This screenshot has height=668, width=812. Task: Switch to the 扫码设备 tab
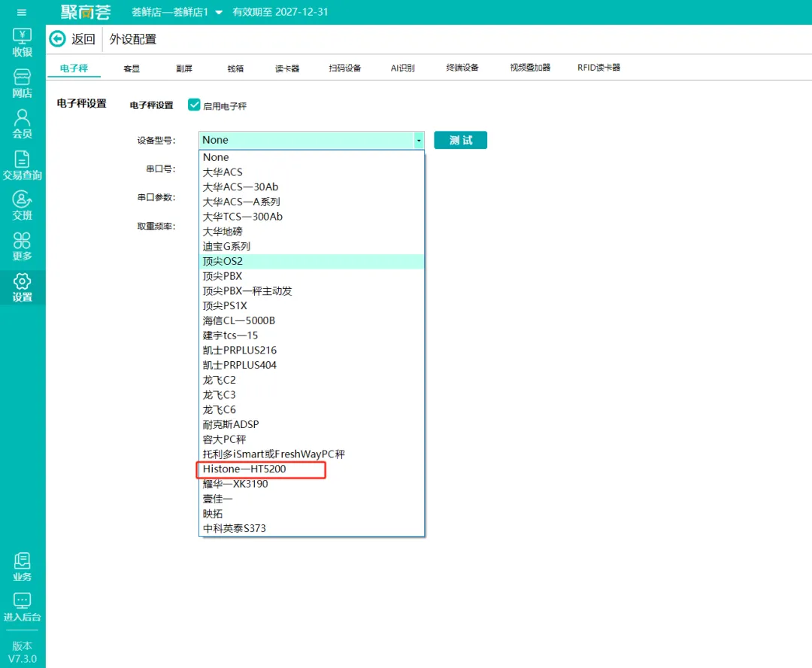pos(345,68)
